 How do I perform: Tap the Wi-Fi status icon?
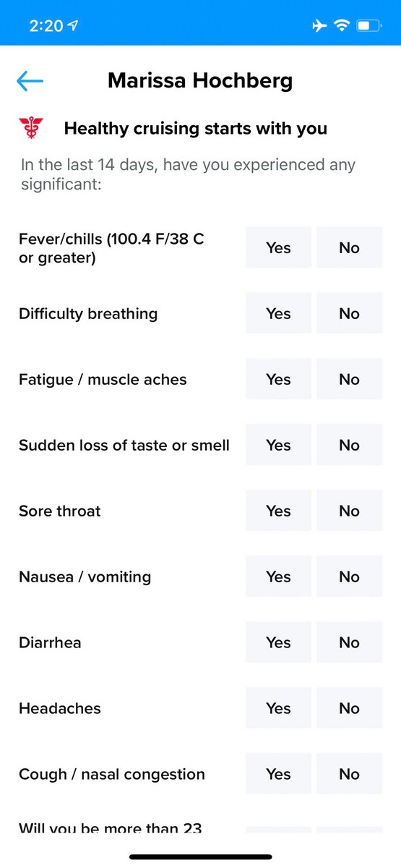point(341,26)
